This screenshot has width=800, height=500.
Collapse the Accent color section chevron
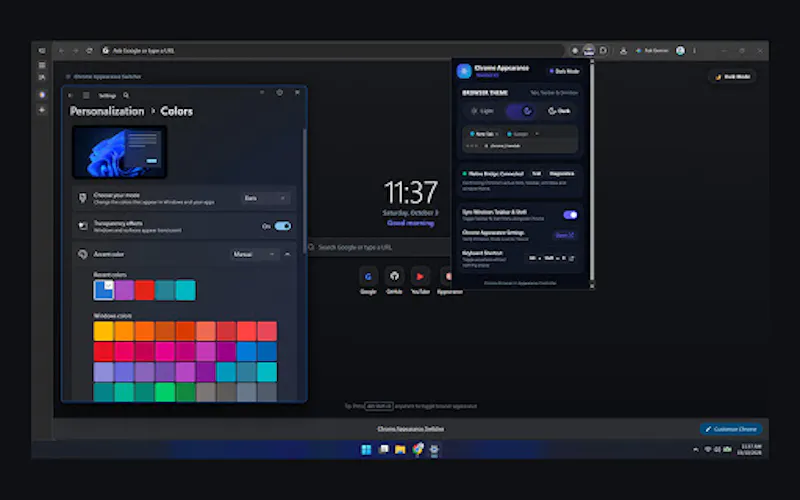tap(288, 254)
